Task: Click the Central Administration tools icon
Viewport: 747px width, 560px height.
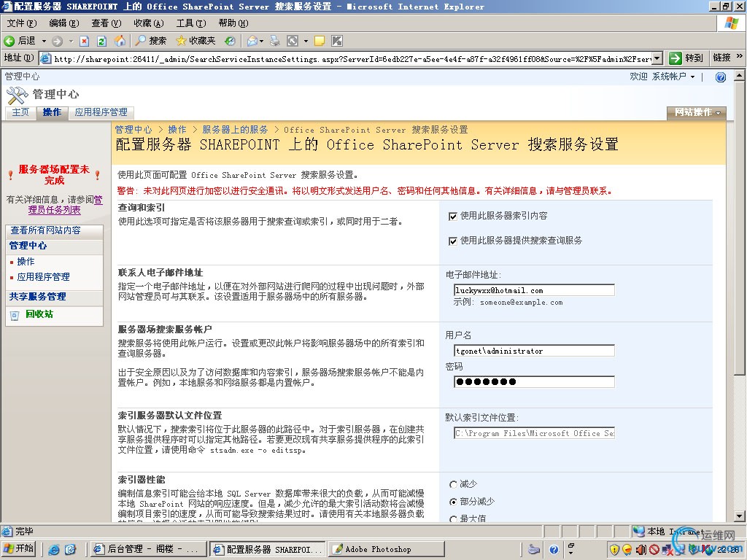Action: click(18, 96)
